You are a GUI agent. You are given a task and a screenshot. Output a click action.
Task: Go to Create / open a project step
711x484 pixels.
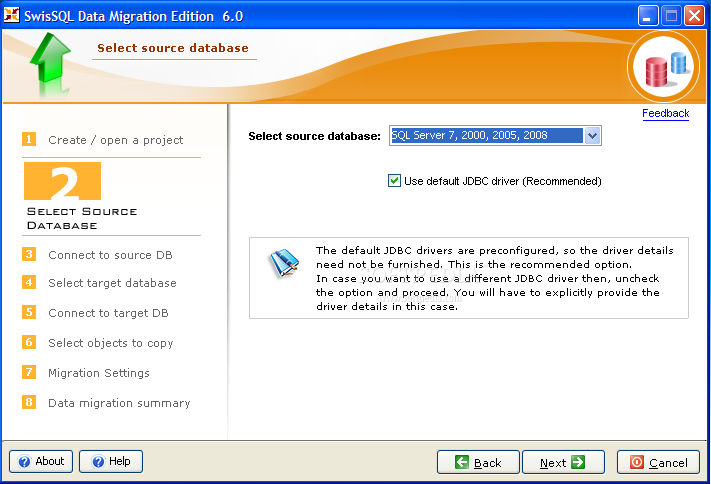tap(116, 140)
